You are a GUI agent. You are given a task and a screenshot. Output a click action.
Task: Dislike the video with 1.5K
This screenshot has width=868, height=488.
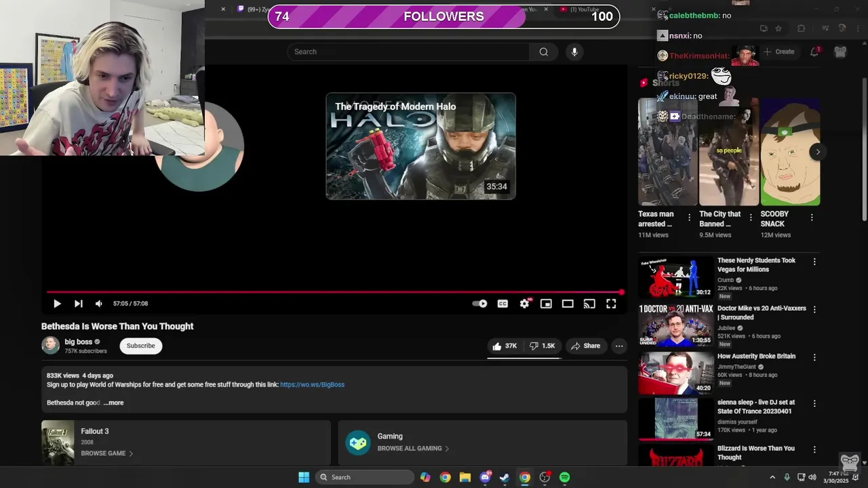click(x=542, y=346)
